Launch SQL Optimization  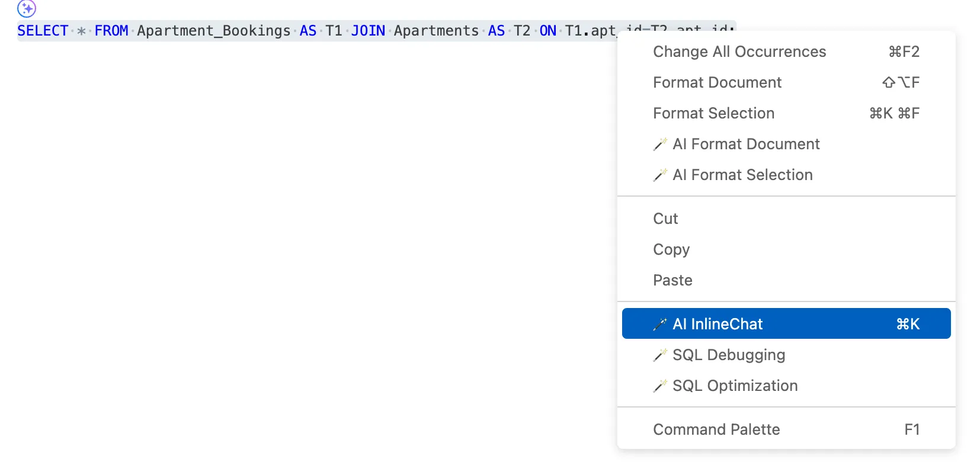point(735,386)
